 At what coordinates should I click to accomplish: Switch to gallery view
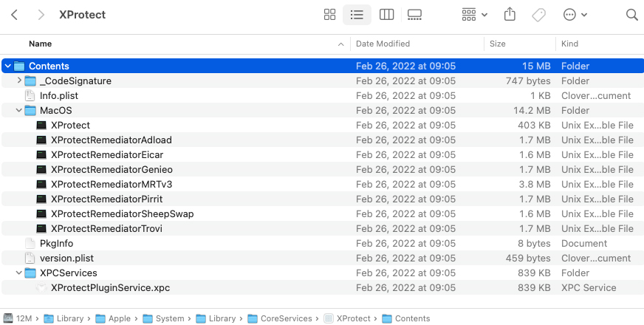tap(414, 15)
